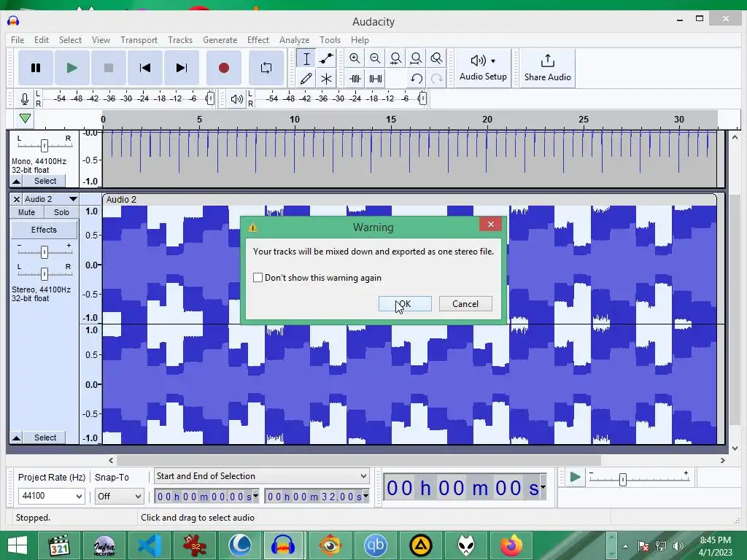Click the mono track pan slider
Screen dimensions: 747x560
pyautogui.click(x=44, y=145)
